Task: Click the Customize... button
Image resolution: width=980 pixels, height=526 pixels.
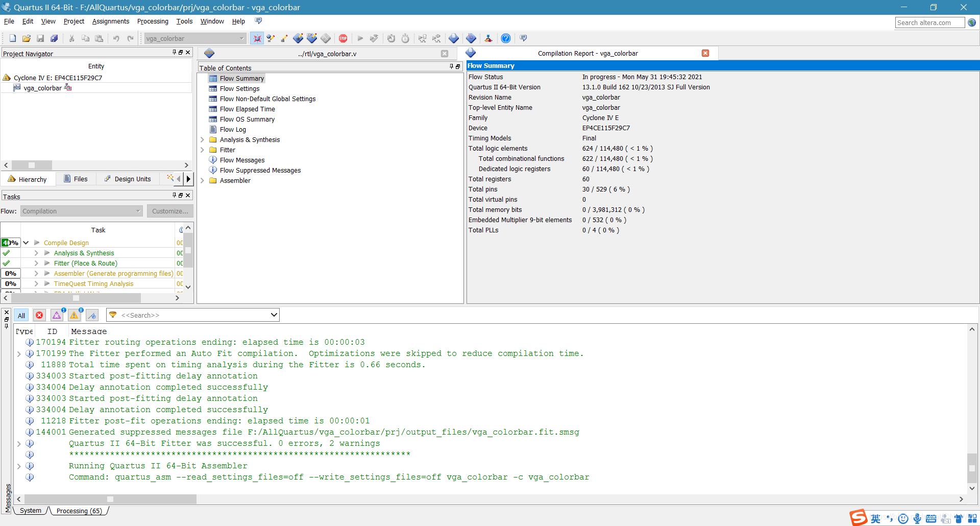Action: [170, 211]
